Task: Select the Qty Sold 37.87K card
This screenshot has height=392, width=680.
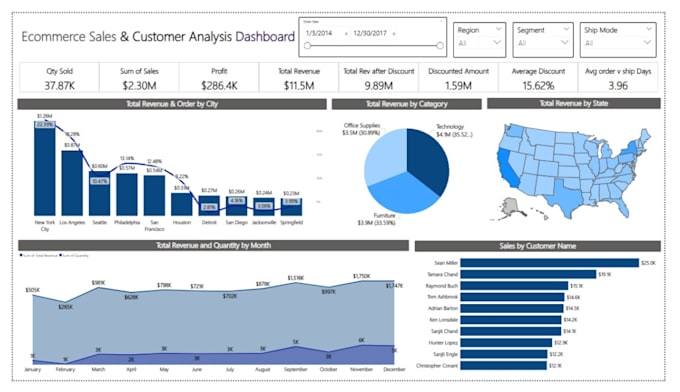Action: [60, 78]
